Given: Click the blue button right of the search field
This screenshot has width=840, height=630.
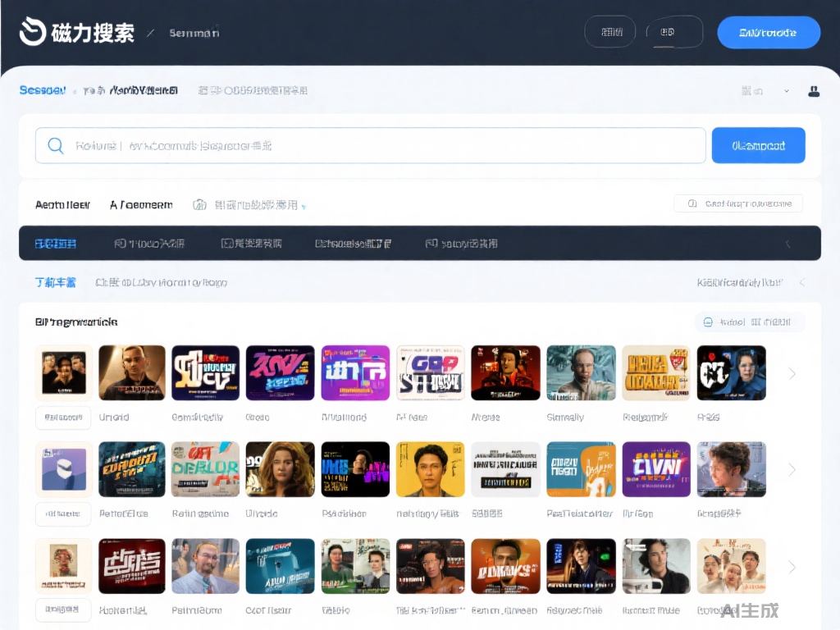Looking at the screenshot, I should [x=758, y=145].
